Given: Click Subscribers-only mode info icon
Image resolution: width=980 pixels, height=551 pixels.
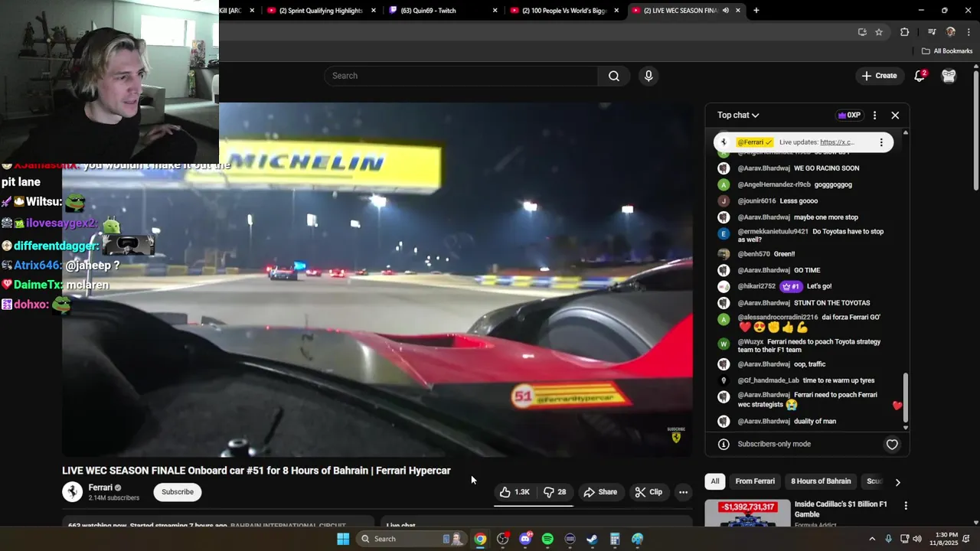Looking at the screenshot, I should coord(724,444).
